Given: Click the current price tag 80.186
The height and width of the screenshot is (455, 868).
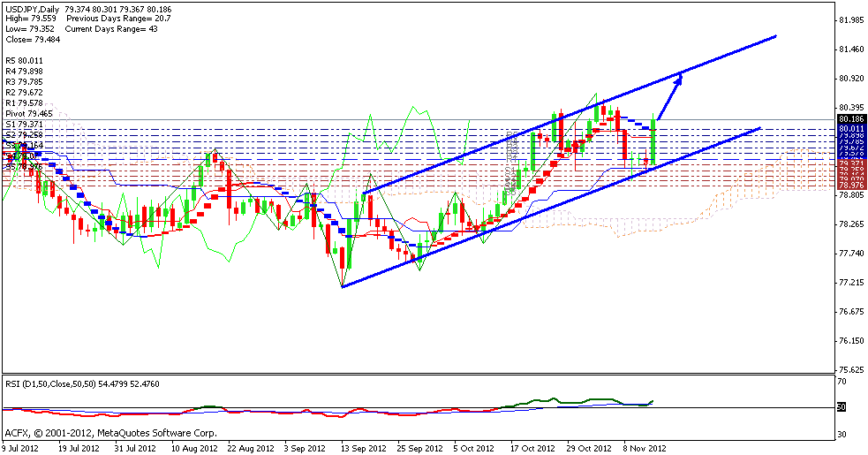Looking at the screenshot, I should tap(851, 118).
